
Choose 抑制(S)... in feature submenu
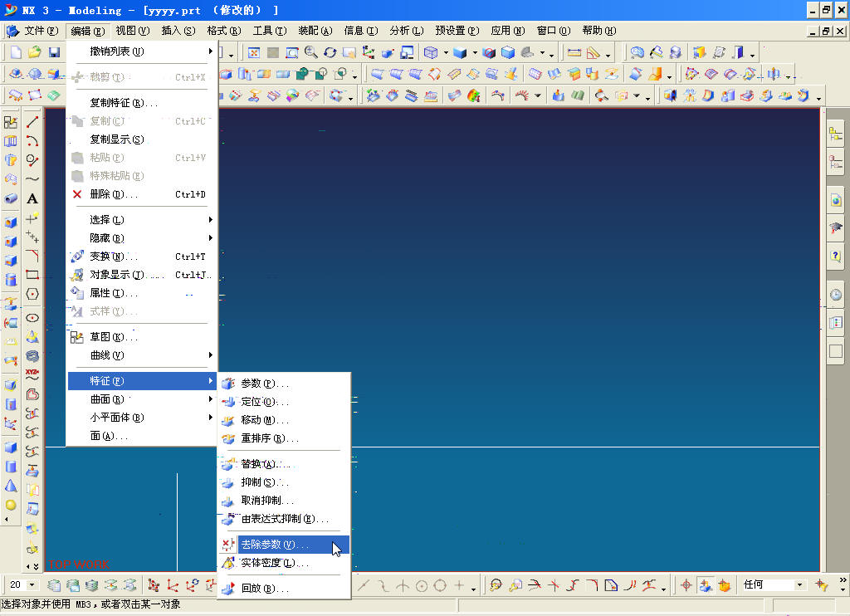pos(284,482)
